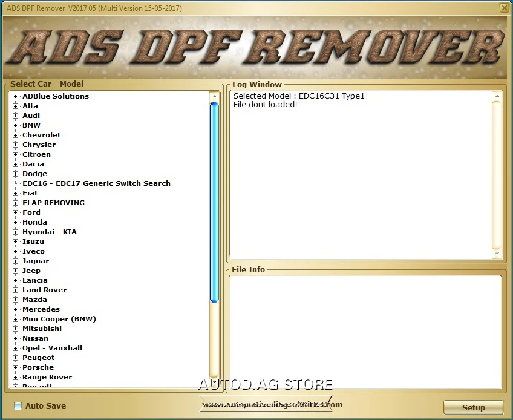Click the blue car list scrollbar thumb
The width and height of the screenshot is (513, 420).
coord(214,202)
